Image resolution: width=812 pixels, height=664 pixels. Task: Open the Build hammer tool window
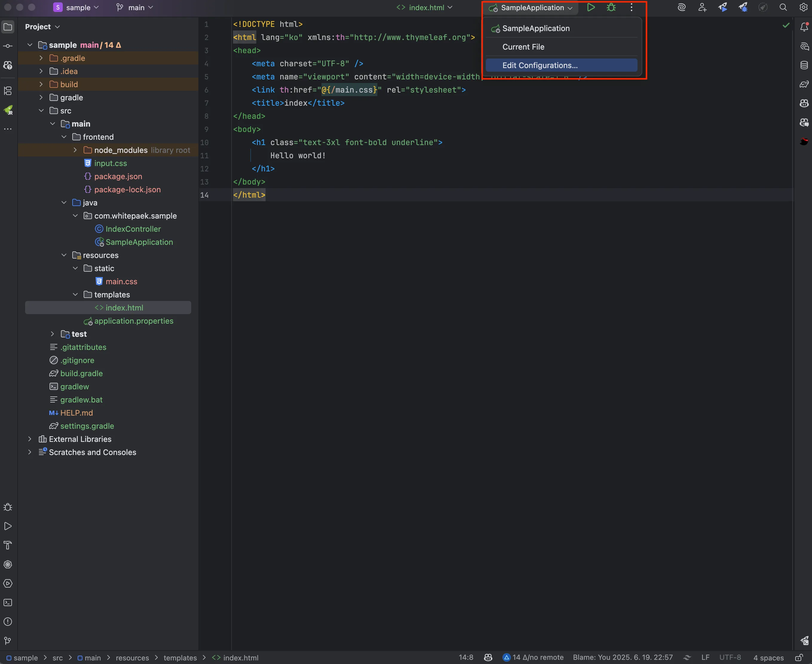(8, 545)
